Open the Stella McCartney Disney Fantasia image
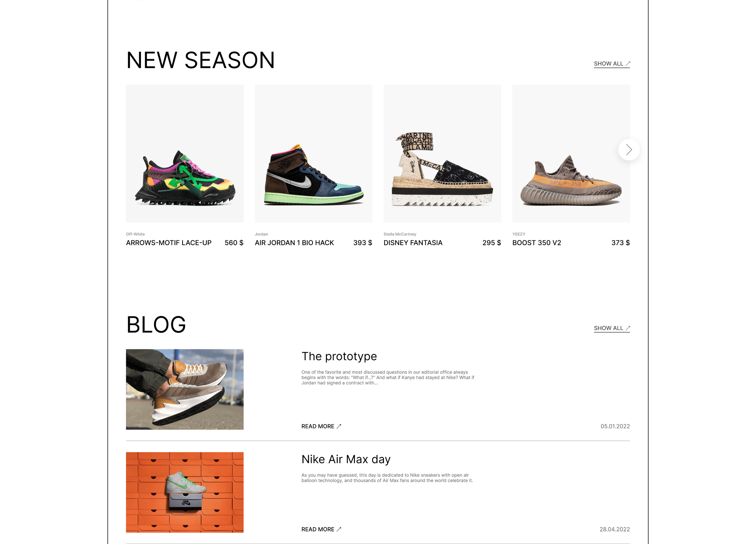Screen dimensions: 756x544 tap(442, 154)
